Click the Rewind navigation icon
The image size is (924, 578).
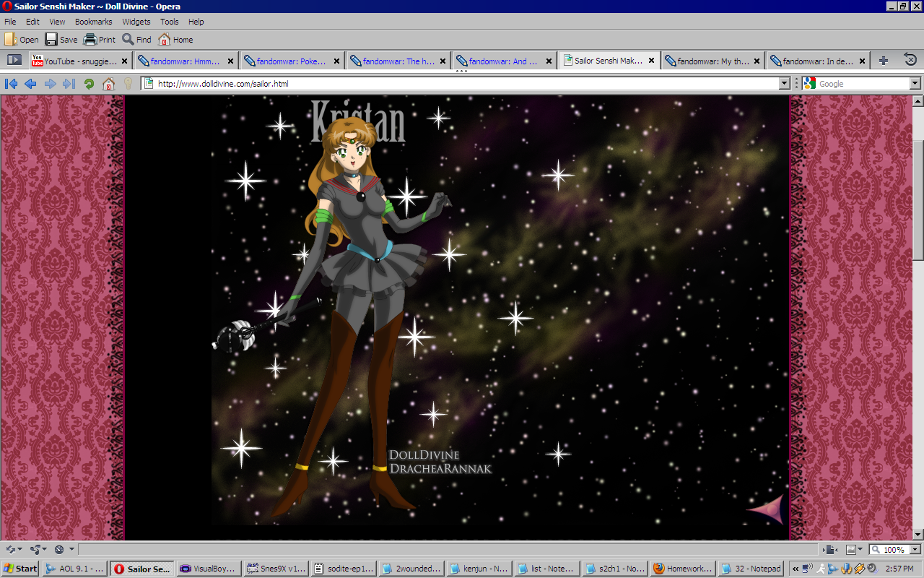[x=11, y=84]
